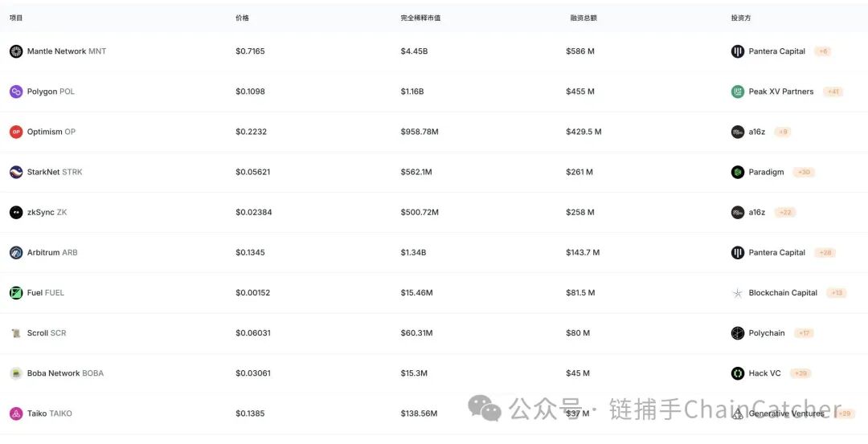The image size is (868, 444).
Task: Expand the +41 investors badge for Polygon
Action: tap(833, 92)
